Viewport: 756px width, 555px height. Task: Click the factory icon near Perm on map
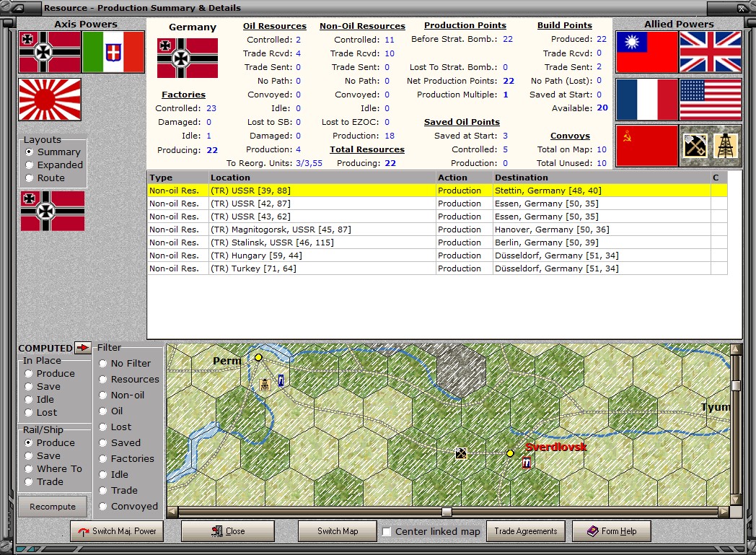pos(265,384)
